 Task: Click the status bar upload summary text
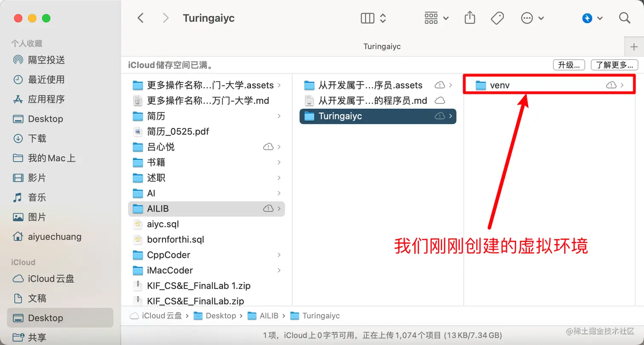382,336
